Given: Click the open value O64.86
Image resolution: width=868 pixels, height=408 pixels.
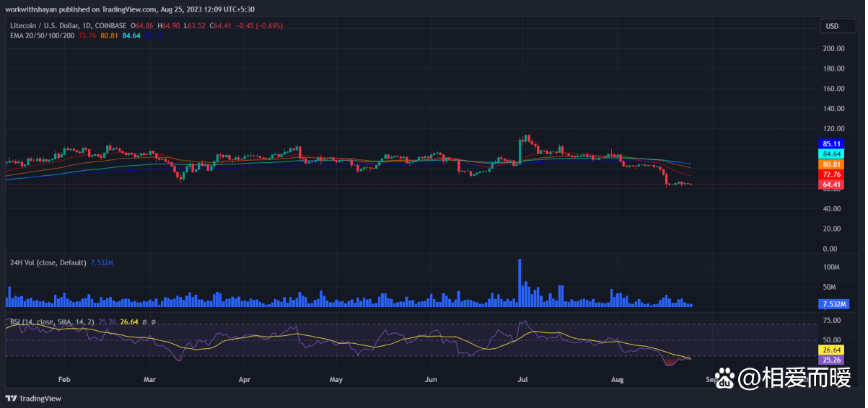Looking at the screenshot, I should (x=141, y=25).
